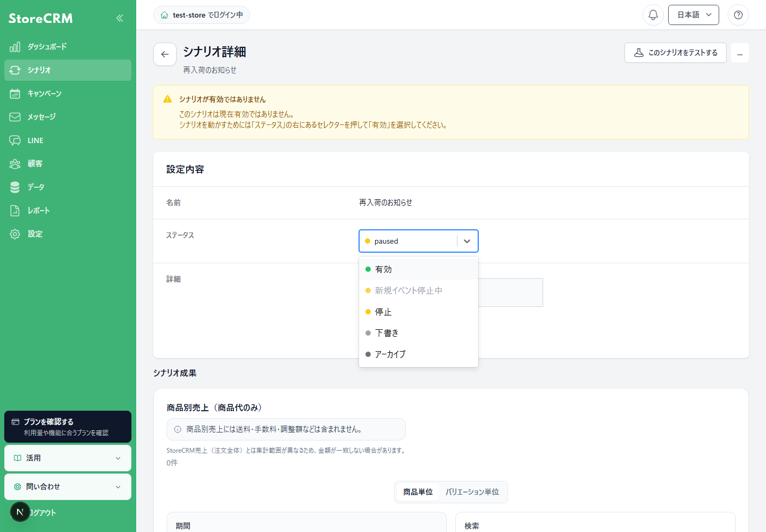Screen dimensions: 766x532
Task: Click the キャンペーン calendar icon
Action: pyautogui.click(x=15, y=94)
